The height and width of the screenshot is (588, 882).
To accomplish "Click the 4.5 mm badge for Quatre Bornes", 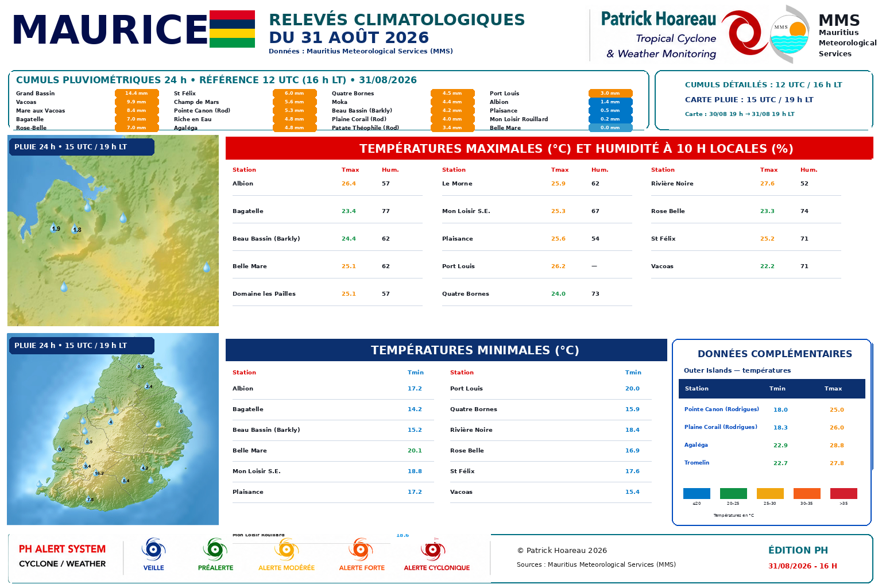I will (452, 93).
